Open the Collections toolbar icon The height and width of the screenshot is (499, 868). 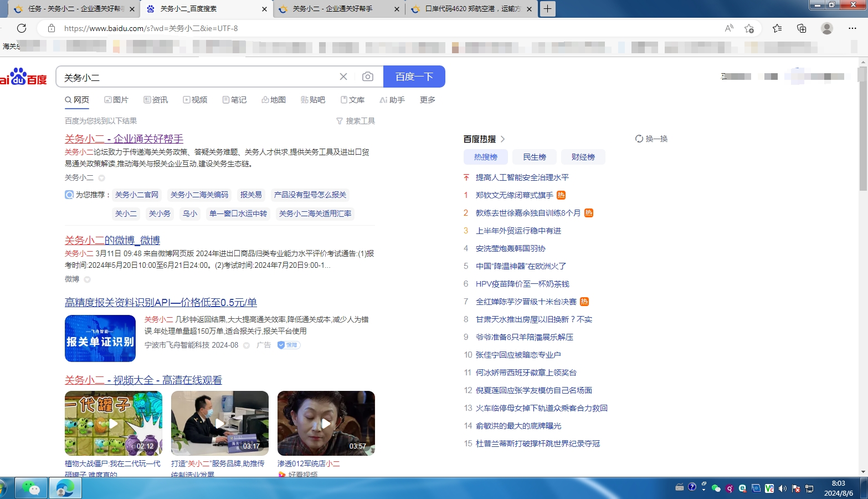click(x=802, y=28)
